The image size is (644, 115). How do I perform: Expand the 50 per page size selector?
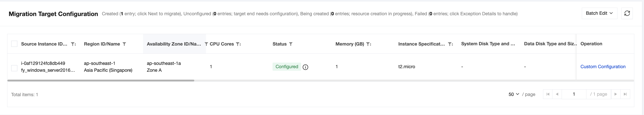click(x=514, y=94)
